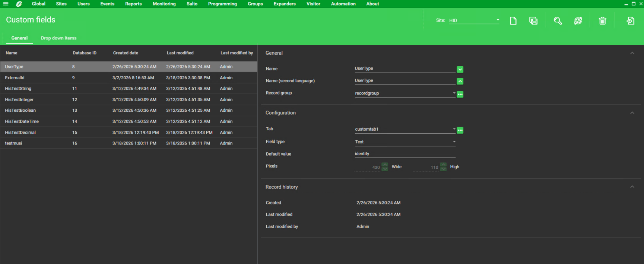The width and height of the screenshot is (644, 264).
Task: Open the Programming menu
Action: point(222,4)
